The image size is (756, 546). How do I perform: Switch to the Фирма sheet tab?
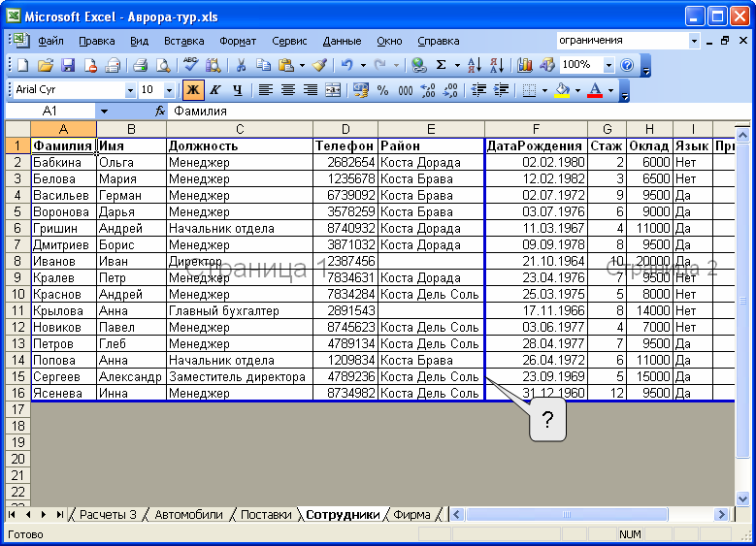[x=411, y=515]
